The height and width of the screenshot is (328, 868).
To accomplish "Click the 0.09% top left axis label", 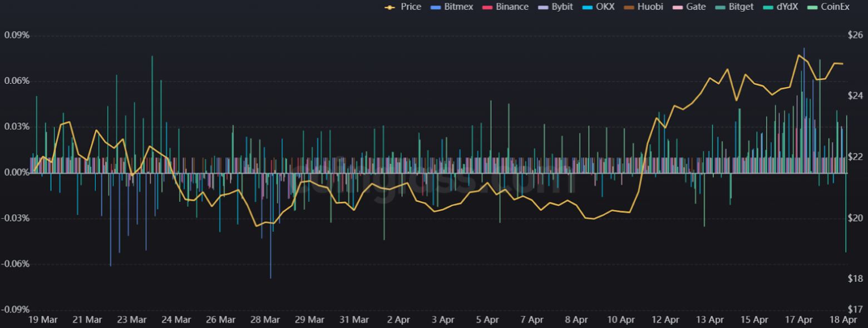I will [x=17, y=36].
